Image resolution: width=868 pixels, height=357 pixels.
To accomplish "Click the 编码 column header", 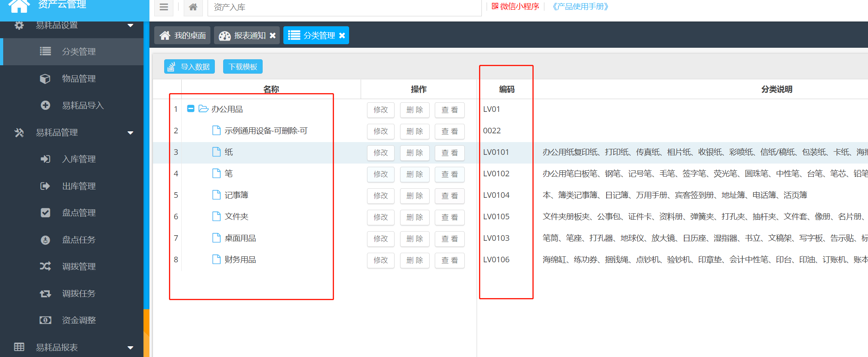I will point(507,90).
